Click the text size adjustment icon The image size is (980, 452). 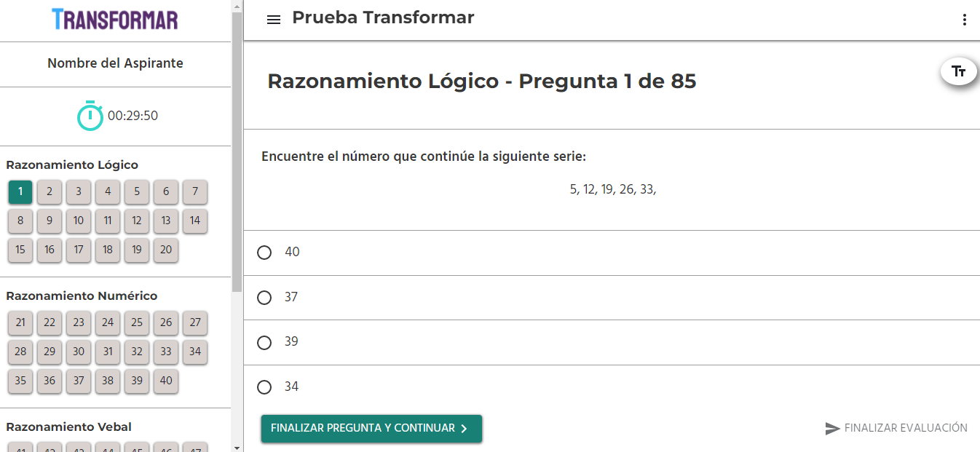(959, 71)
